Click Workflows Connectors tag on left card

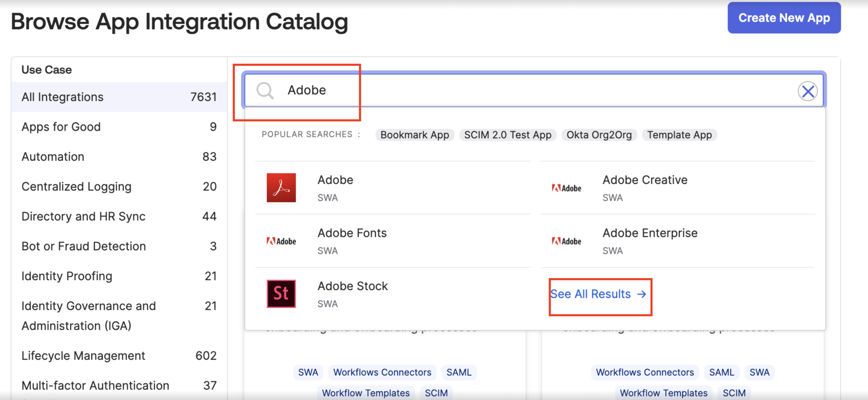click(382, 373)
